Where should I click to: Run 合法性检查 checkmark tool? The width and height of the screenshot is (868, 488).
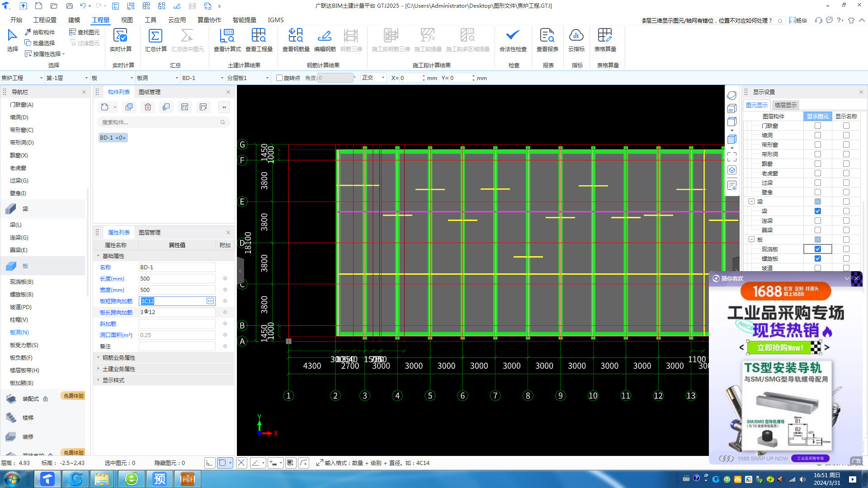513,36
